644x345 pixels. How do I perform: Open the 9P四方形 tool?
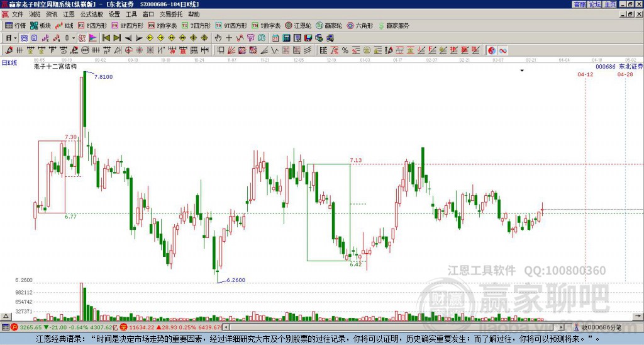pos(127,25)
